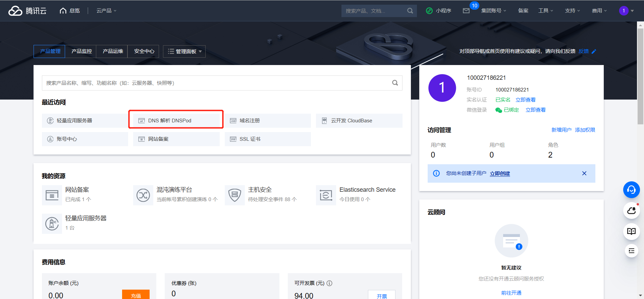Image resolution: width=644 pixels, height=299 pixels.
Task: Expand the cloud products dropdown
Action: click(106, 11)
